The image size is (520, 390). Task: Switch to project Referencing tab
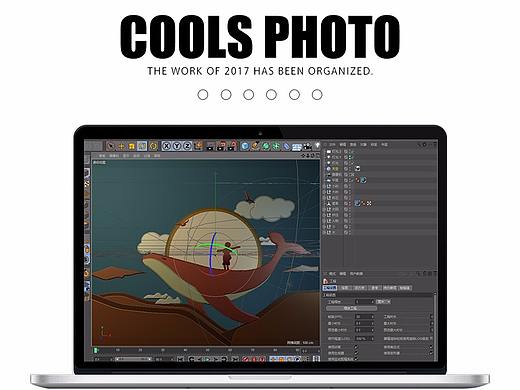pos(376,288)
